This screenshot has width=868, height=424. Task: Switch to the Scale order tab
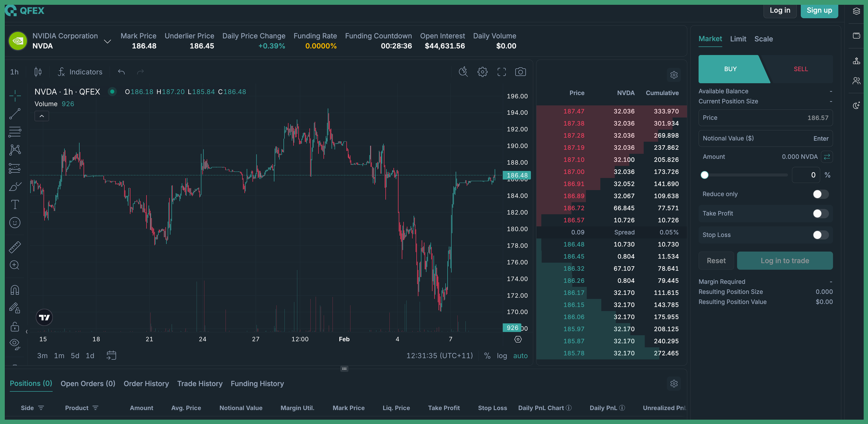pos(763,39)
